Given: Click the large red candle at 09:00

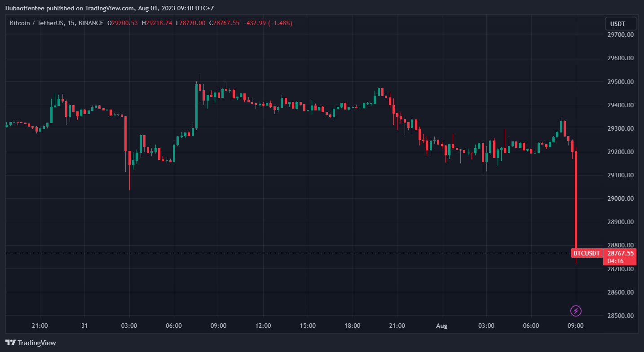Looking at the screenshot, I should (576, 202).
